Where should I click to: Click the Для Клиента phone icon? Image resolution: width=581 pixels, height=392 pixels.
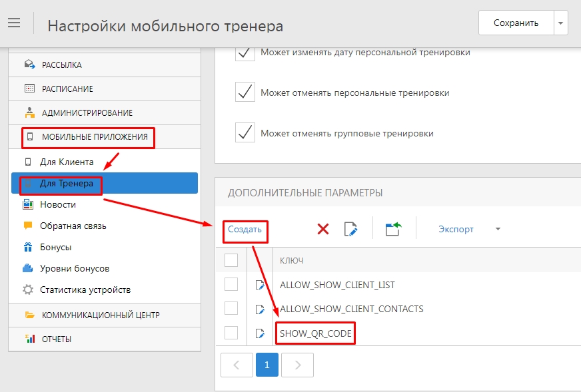point(28,162)
